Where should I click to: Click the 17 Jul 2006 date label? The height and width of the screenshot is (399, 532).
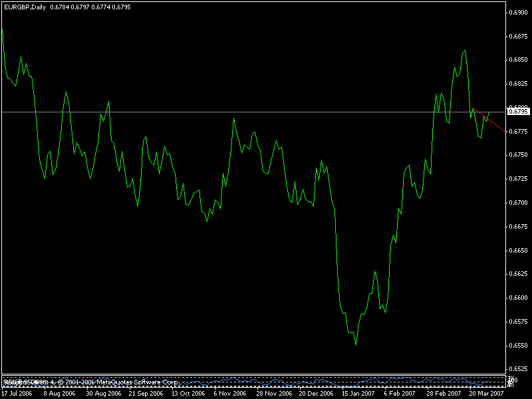point(17,393)
